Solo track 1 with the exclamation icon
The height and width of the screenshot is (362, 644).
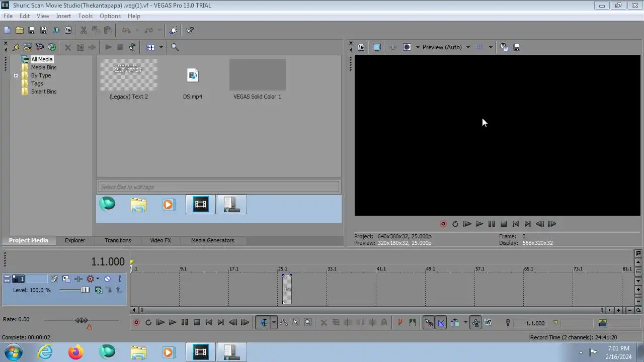119,279
